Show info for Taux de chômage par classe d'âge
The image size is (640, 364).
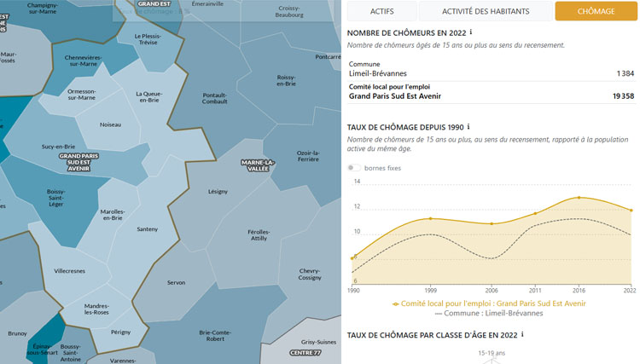(522, 335)
